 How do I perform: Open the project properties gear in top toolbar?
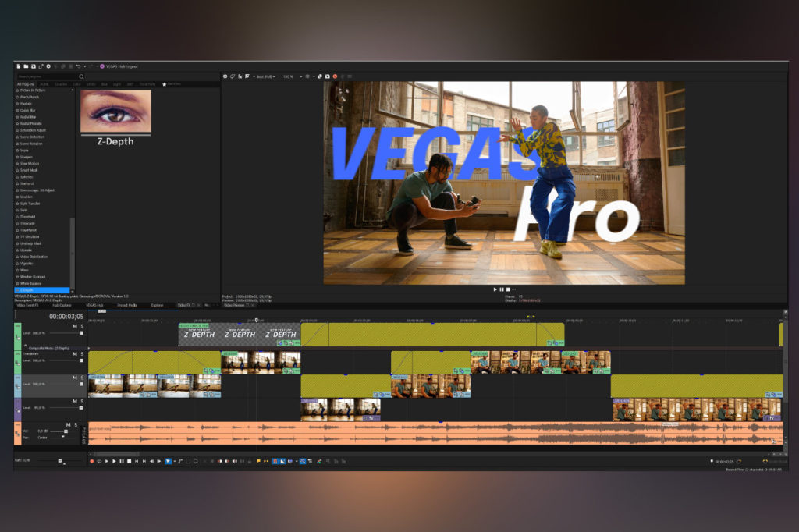pyautogui.click(x=48, y=66)
